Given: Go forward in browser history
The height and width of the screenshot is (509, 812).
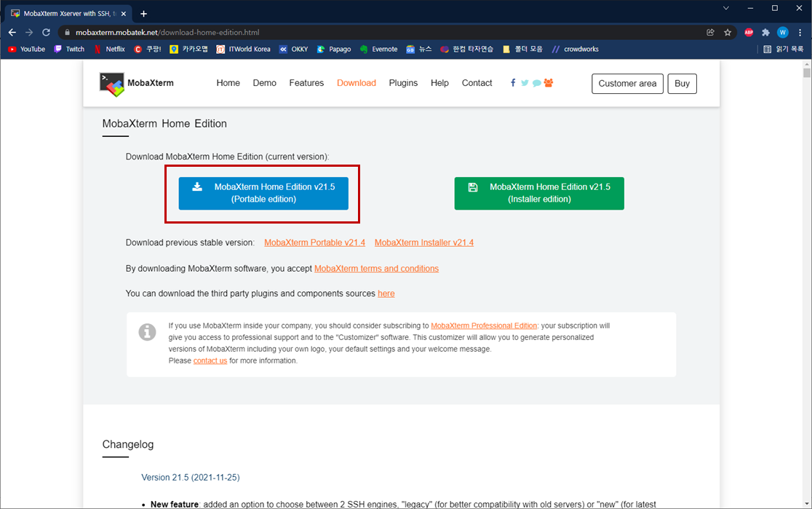Looking at the screenshot, I should 29,32.
